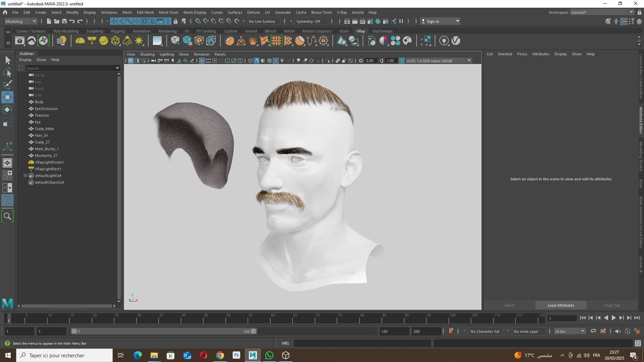Image resolution: width=644 pixels, height=362 pixels.
Task: Open the Sign In dropdown
Action: pos(440,21)
